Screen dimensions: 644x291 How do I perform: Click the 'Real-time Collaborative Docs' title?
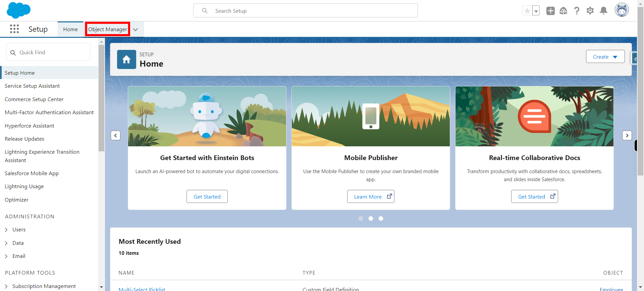pos(534,158)
